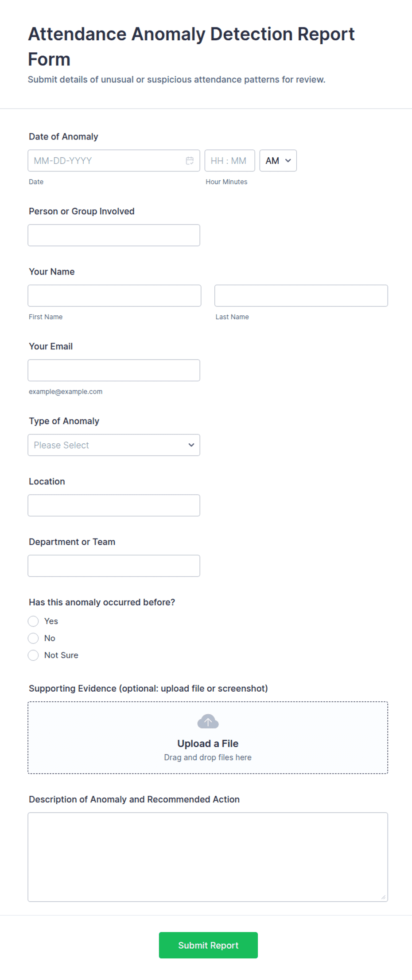Choose the No radio option

pyautogui.click(x=33, y=638)
